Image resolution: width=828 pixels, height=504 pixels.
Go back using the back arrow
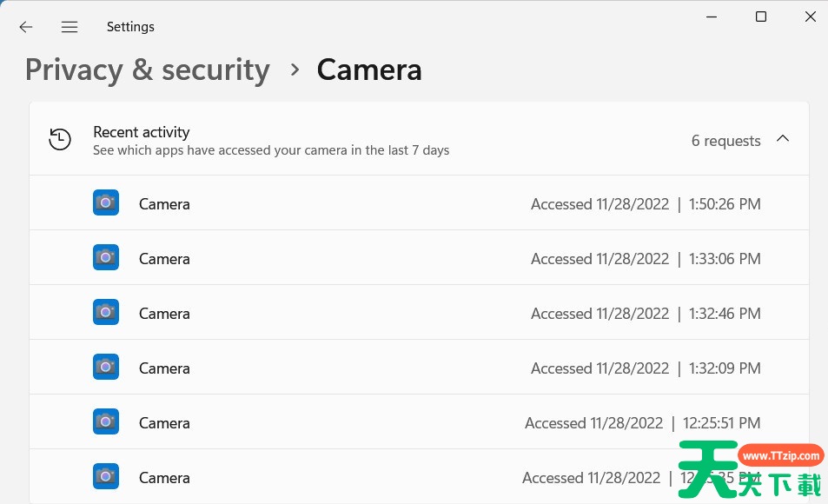point(26,27)
